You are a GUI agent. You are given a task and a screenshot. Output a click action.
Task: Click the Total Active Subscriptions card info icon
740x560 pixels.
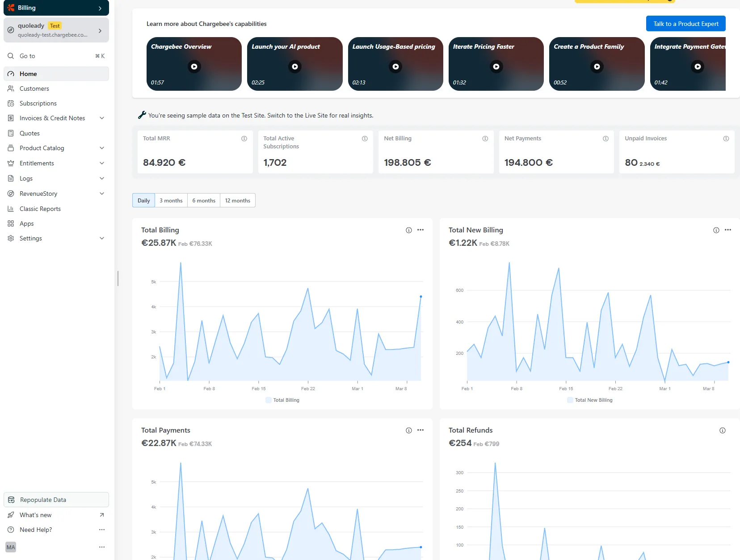365,139
